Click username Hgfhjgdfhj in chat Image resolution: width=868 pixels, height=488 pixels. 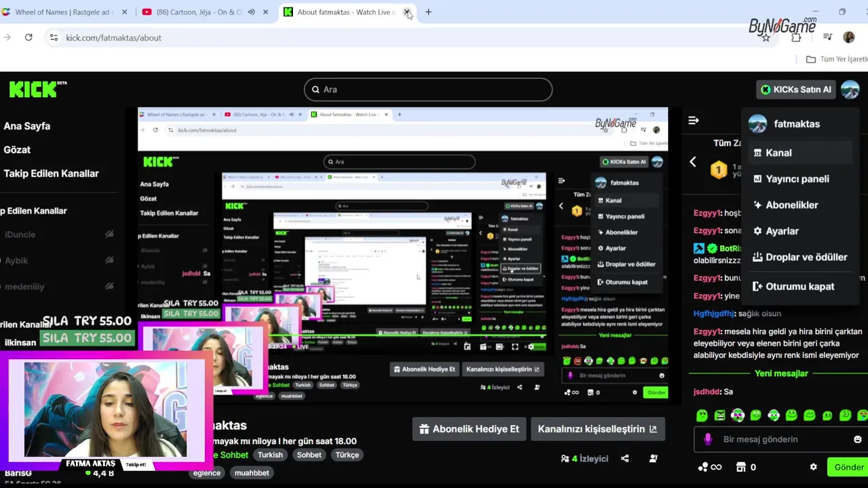(x=714, y=314)
